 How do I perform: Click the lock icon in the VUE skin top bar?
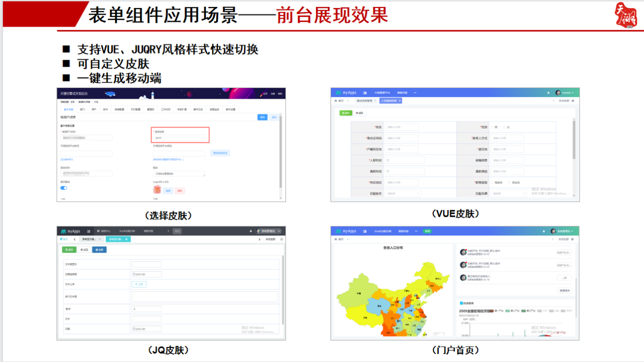pyautogui.click(x=548, y=93)
